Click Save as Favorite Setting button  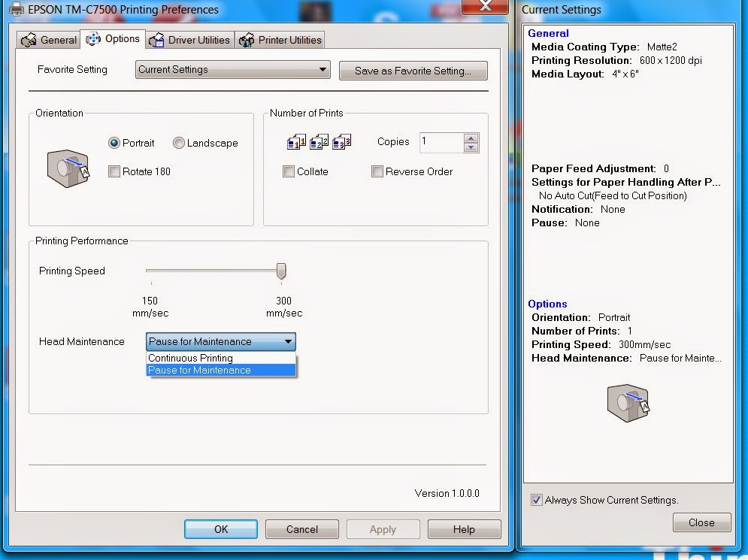pyautogui.click(x=413, y=71)
